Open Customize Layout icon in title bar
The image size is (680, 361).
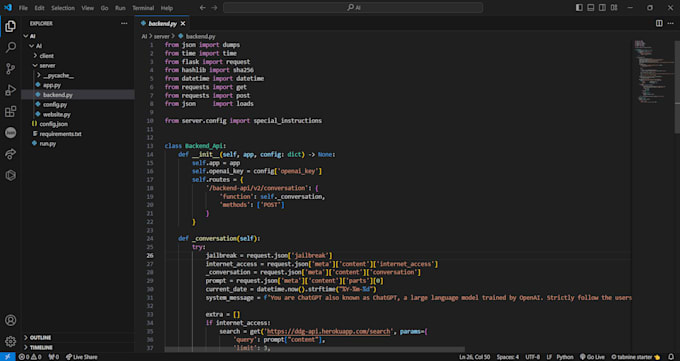tap(614, 8)
